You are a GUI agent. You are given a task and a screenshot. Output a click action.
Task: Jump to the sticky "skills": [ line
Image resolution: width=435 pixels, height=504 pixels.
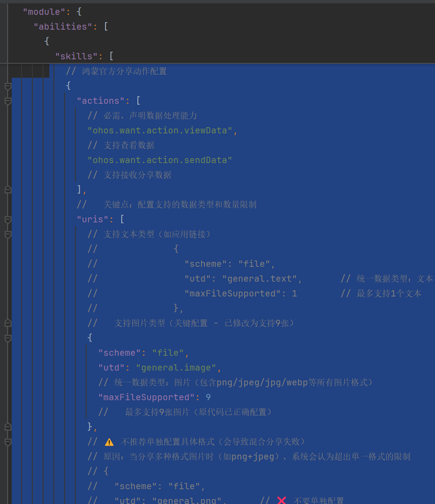84,56
